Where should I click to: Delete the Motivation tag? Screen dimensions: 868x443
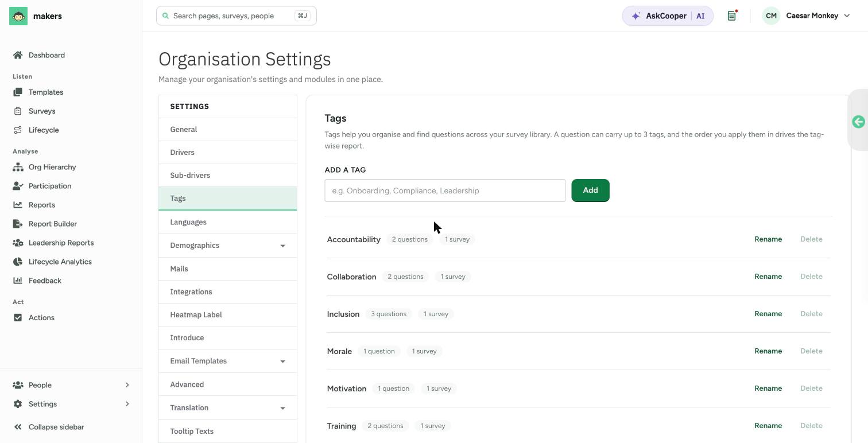pos(811,388)
